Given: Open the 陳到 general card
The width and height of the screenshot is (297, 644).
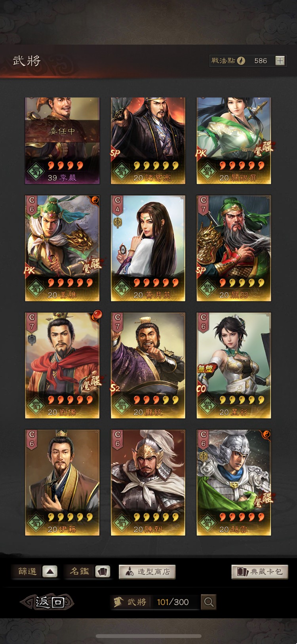Looking at the screenshot, I should click(148, 482).
